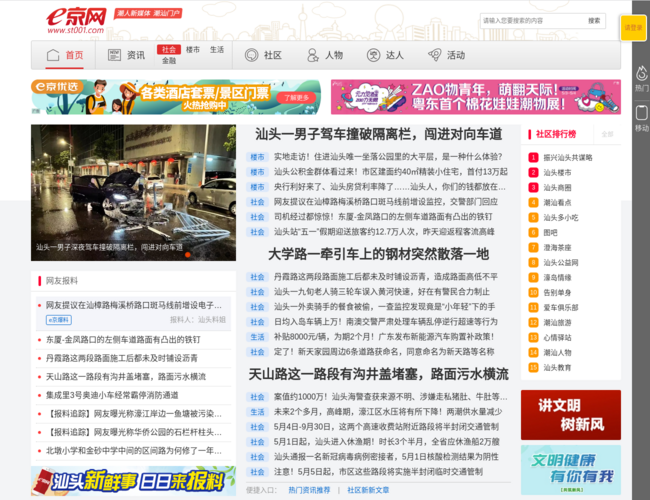Open 澄海茶座 in community ranking

(x=558, y=248)
